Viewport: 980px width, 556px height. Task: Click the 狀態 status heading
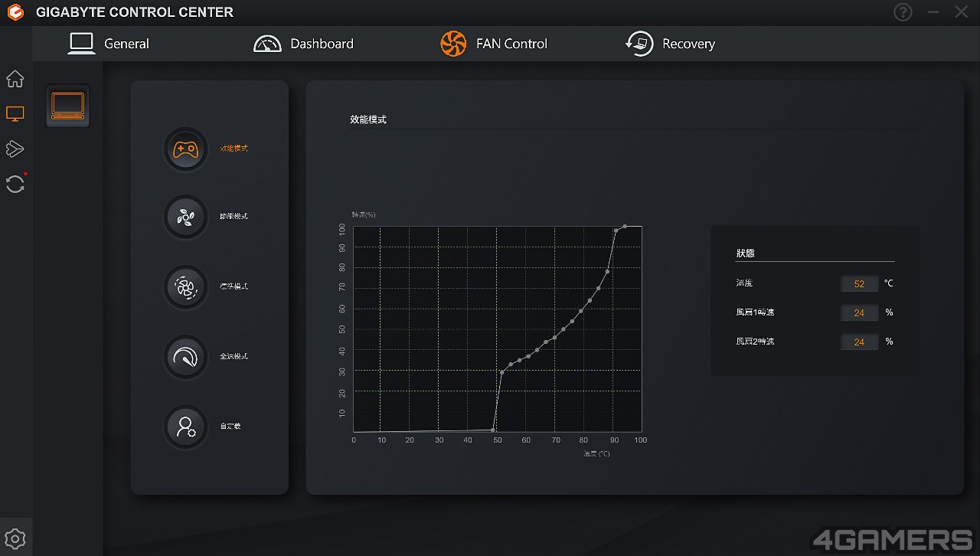tap(746, 253)
